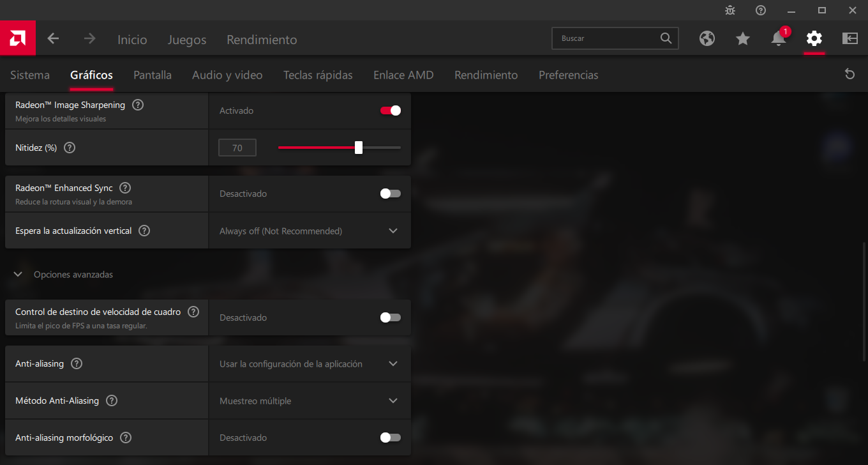
Task: Open Anti-aliasing mode dropdown
Action: 310,363
